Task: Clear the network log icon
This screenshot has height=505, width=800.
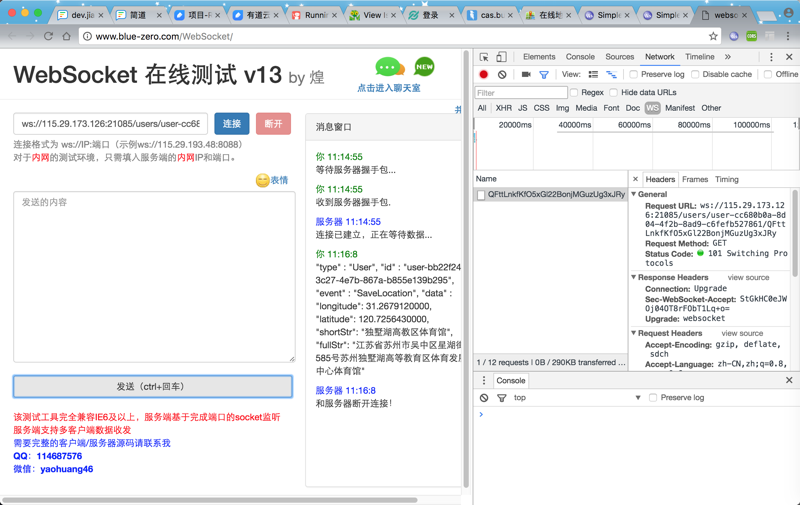Action: [502, 74]
